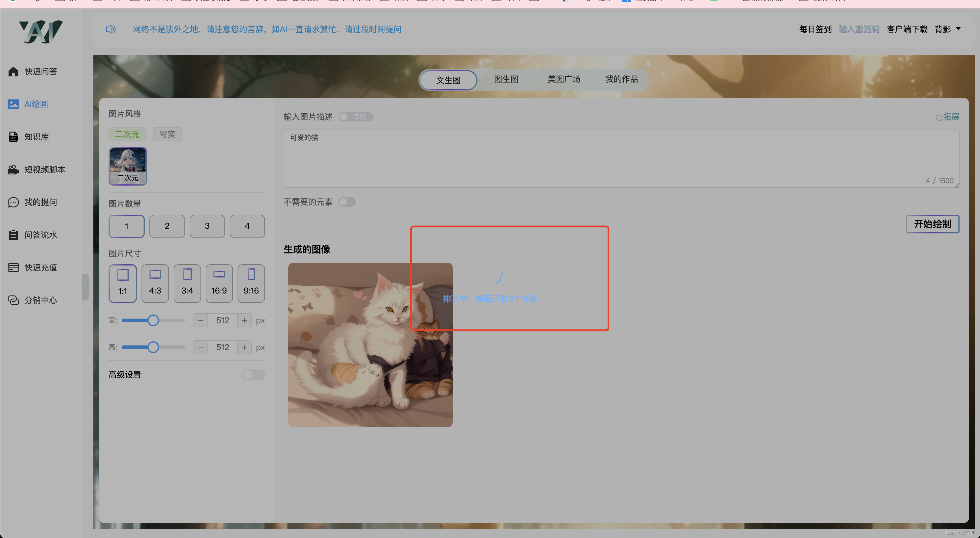
Task: Enable the 不需要的元素 switch
Action: point(347,202)
